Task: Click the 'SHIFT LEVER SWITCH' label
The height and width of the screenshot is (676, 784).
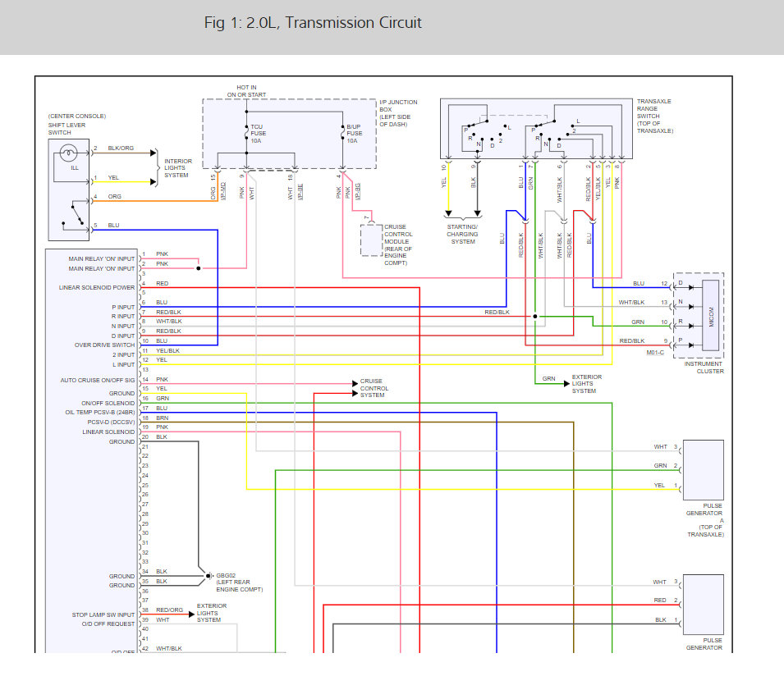Action: (66, 129)
